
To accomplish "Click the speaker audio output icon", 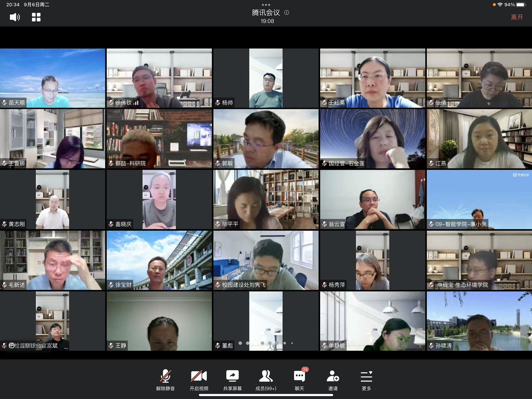I will click(x=15, y=17).
